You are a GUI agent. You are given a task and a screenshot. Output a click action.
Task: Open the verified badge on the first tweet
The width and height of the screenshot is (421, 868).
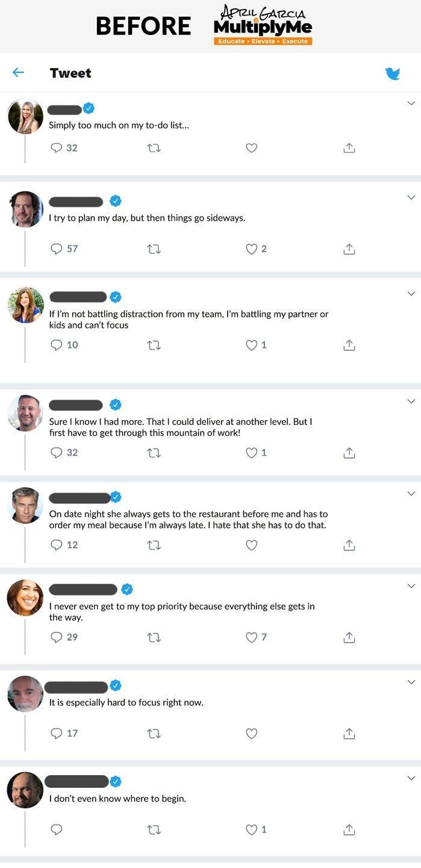(x=89, y=108)
